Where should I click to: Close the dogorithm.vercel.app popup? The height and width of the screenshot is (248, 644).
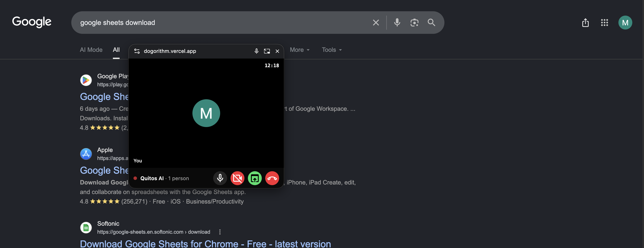tap(277, 51)
